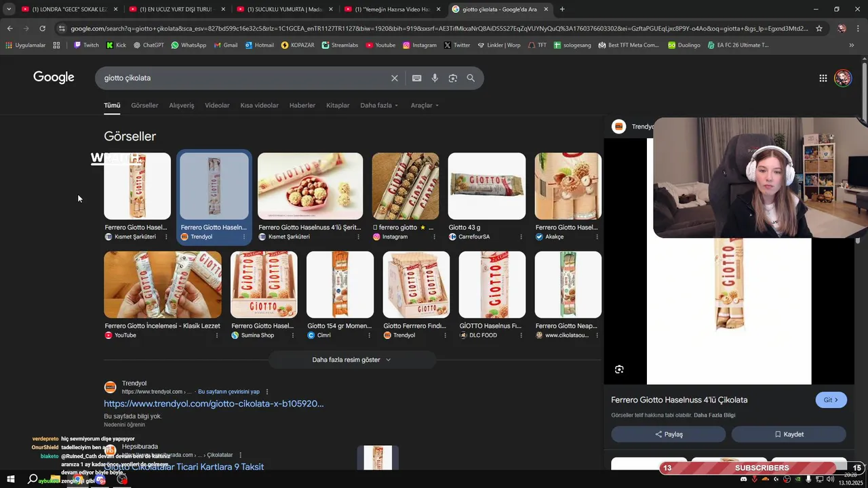
Task: Switch to the LONDRA GECE SOKAK browser tab
Action: tap(69, 9)
